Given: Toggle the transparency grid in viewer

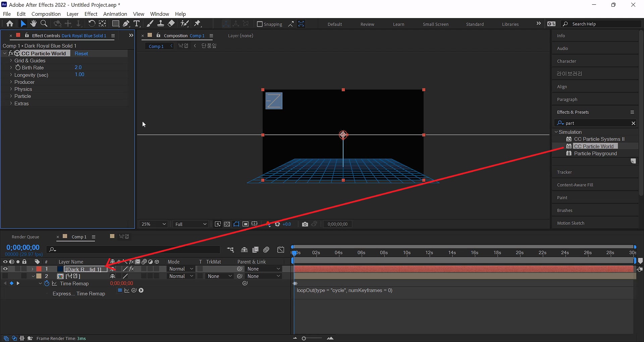Looking at the screenshot, I should point(227,224).
